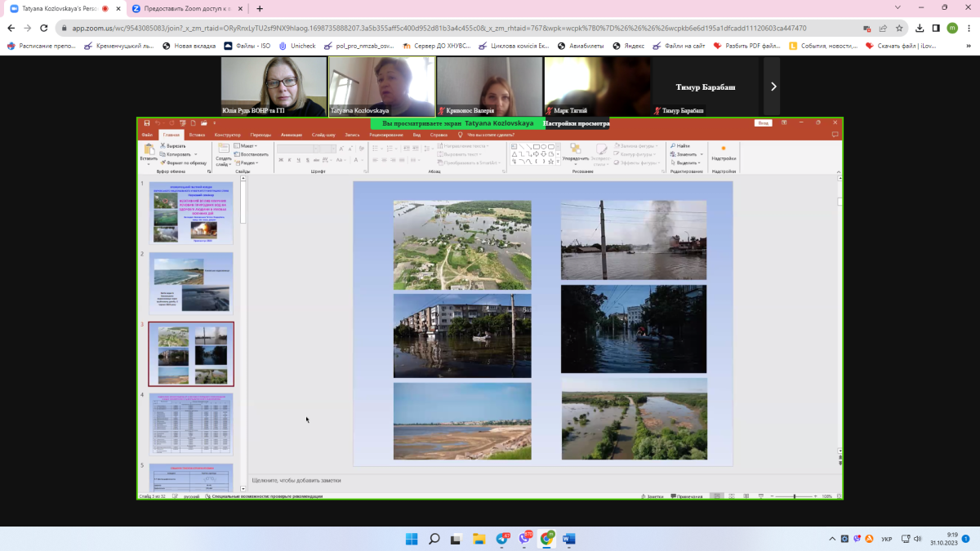Screen dimensions: 980x551
Task: Open the Макет layout dropdown
Action: tap(246, 145)
